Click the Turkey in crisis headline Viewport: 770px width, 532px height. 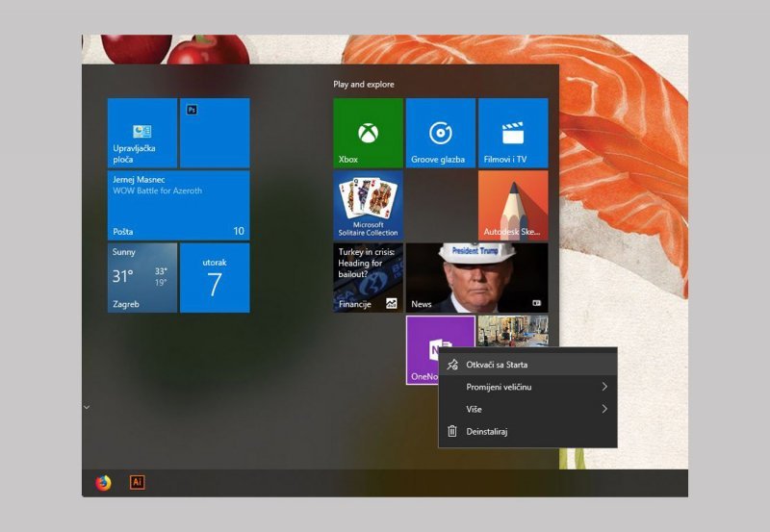tap(367, 263)
